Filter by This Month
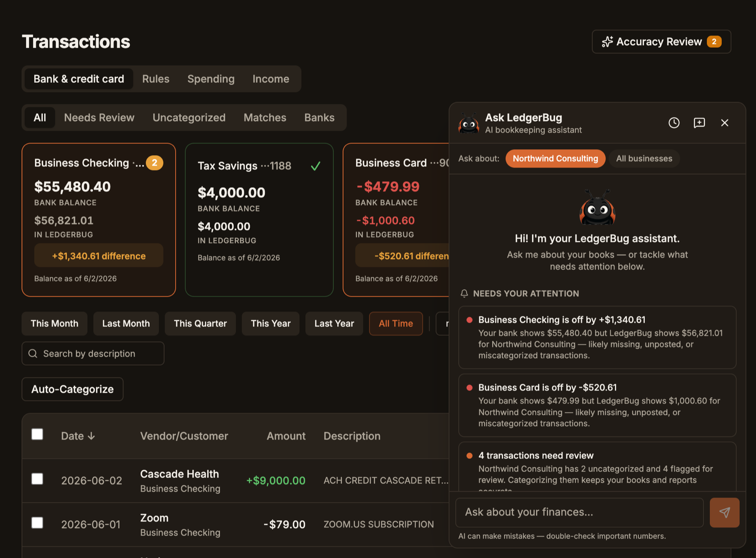Image resolution: width=756 pixels, height=558 pixels. (x=55, y=324)
